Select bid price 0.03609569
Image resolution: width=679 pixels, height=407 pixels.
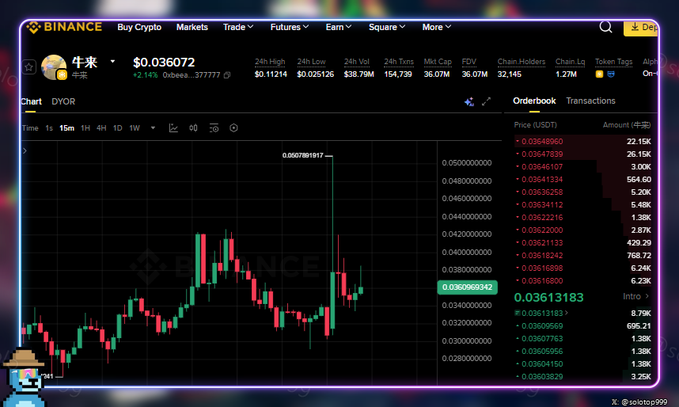point(542,326)
